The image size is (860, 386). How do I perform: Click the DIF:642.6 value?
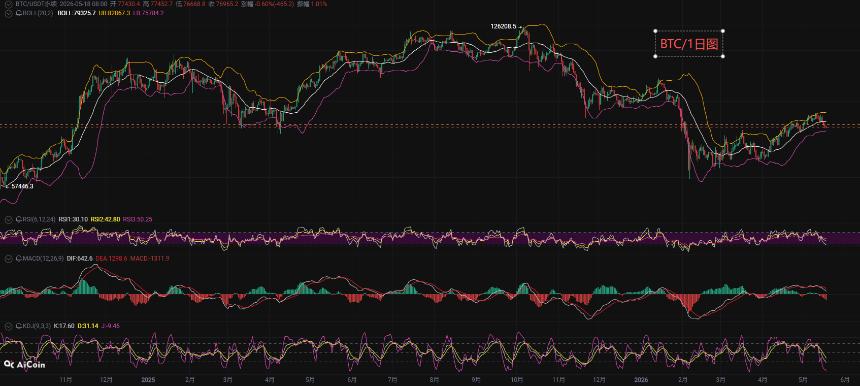point(80,258)
